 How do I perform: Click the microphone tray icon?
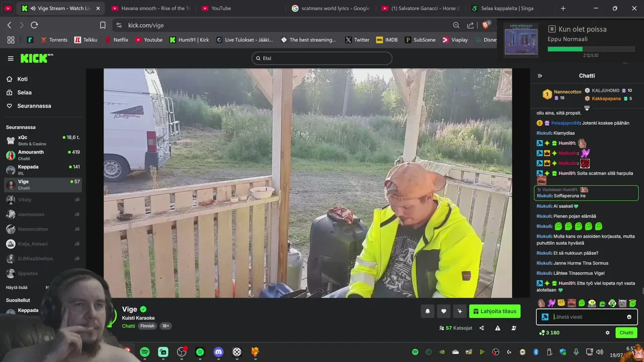pos(576,352)
